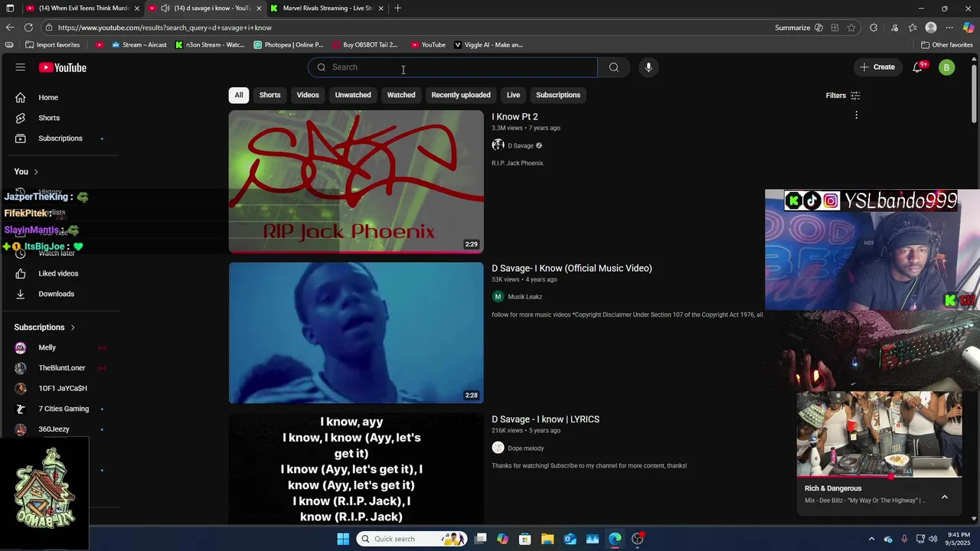Screen dimensions: 980x551
Task: Click the magnifier search submit button
Action: (x=614, y=67)
